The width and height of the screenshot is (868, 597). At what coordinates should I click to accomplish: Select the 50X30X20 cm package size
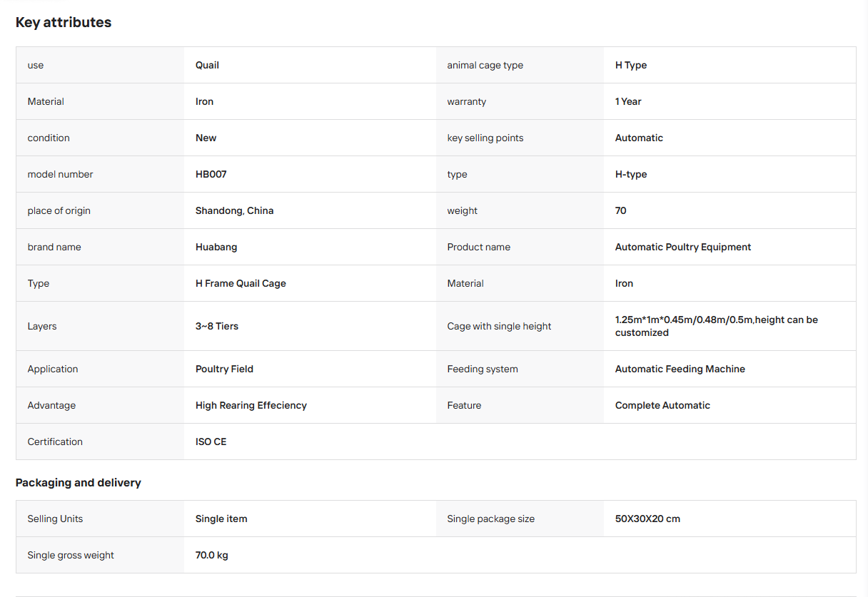(x=647, y=519)
